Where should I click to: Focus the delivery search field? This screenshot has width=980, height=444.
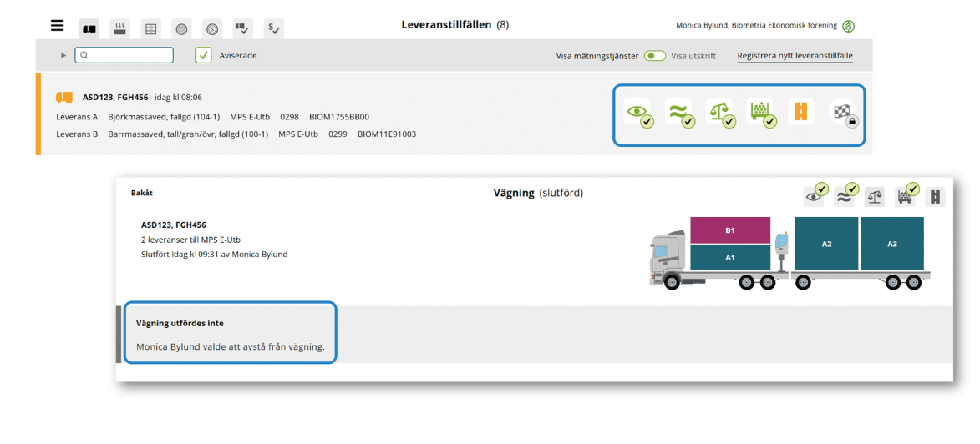pos(124,55)
